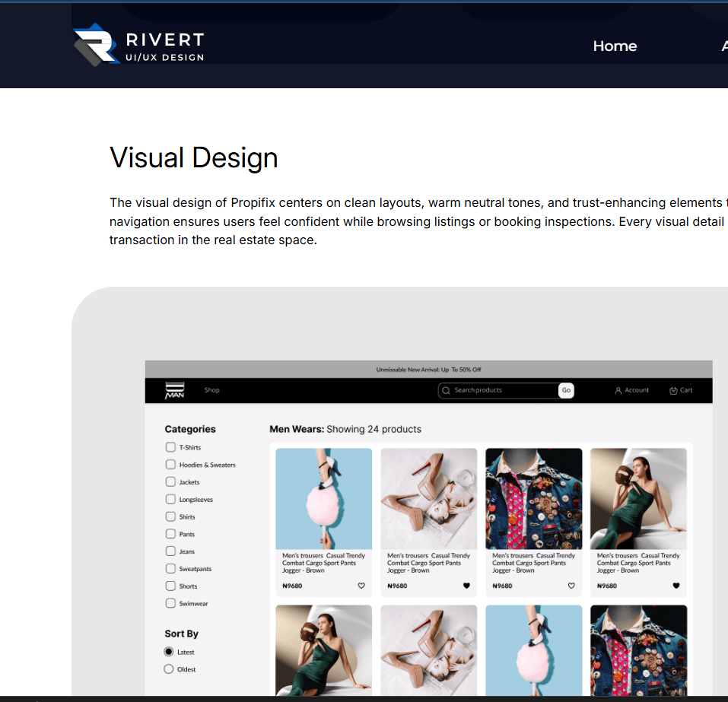Click filled heart on first-row green dress product
Image resolution: width=728 pixels, height=702 pixels.
pos(676,586)
